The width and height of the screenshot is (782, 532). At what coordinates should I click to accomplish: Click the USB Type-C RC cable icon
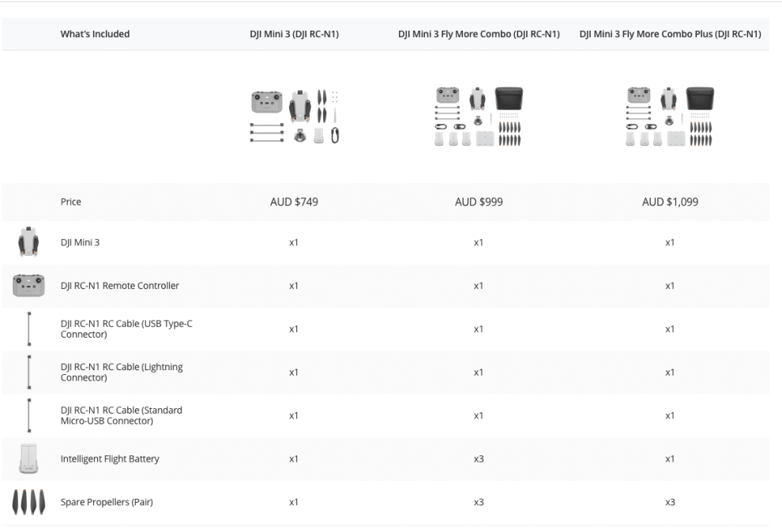tap(29, 328)
